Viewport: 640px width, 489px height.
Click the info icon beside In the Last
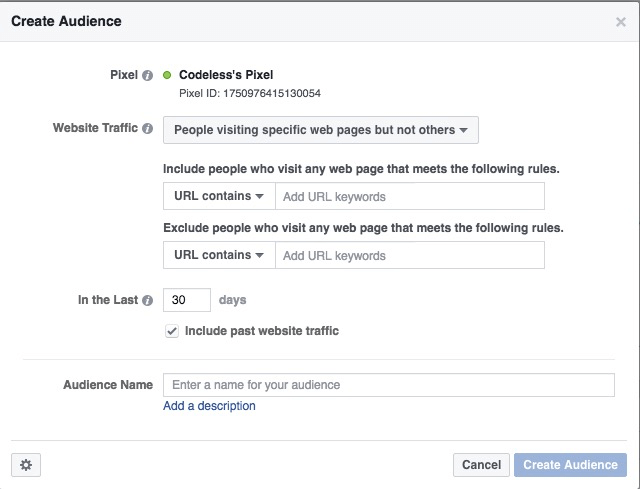point(147,300)
